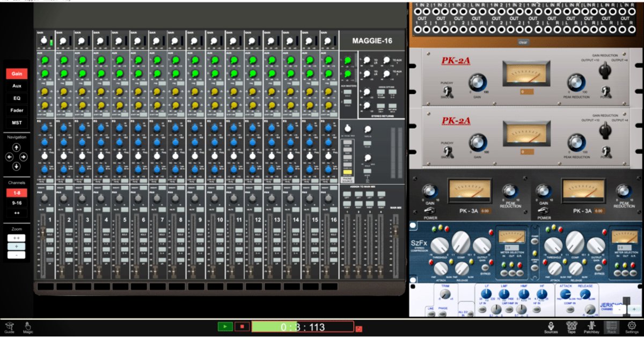The height and width of the screenshot is (337, 644).
Task: Show channels 9-16
Action: pos(17,203)
